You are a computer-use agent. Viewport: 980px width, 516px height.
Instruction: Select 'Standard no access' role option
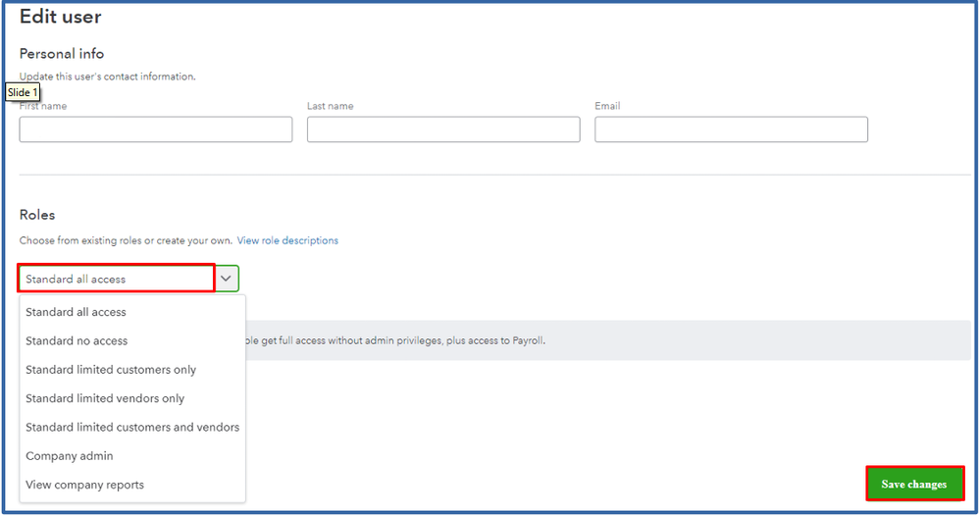coord(77,341)
